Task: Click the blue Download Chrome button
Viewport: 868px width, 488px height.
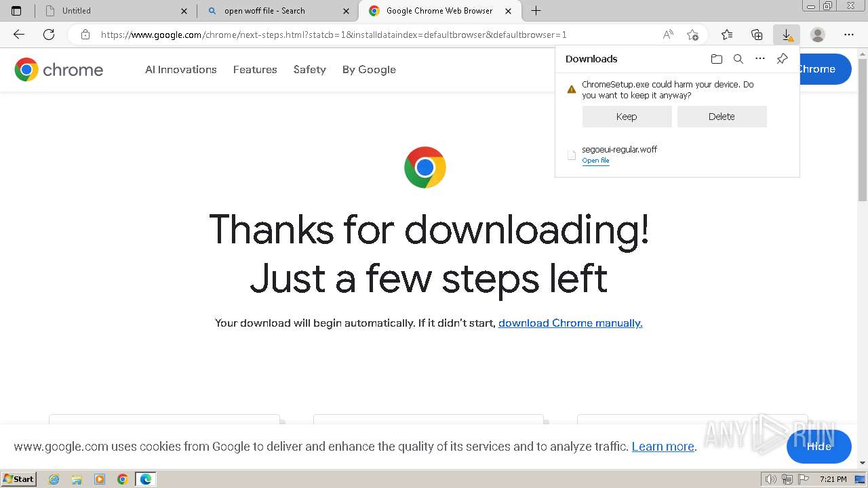Action: pos(825,69)
